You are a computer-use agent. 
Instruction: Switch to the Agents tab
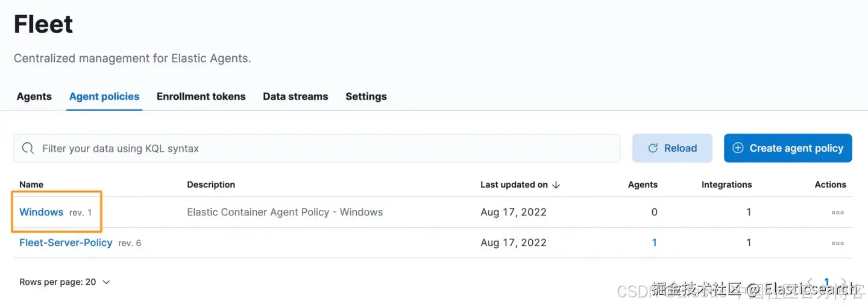pyautogui.click(x=34, y=97)
